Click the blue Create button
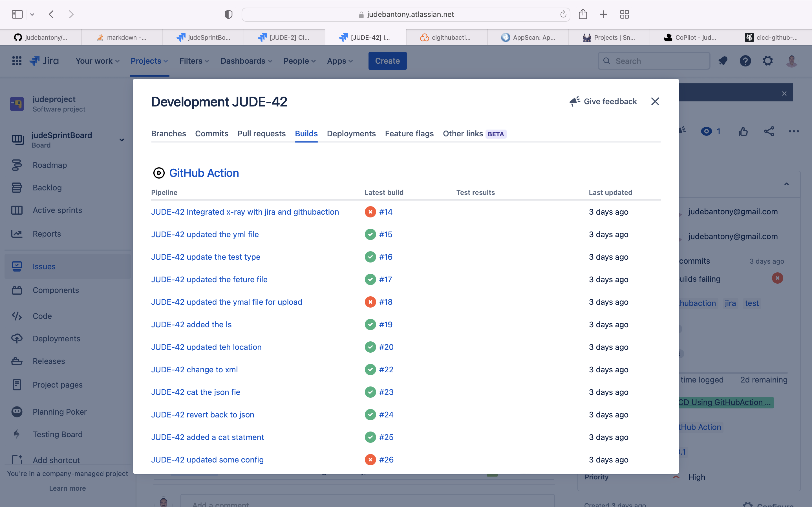This screenshot has height=507, width=812. [387, 61]
